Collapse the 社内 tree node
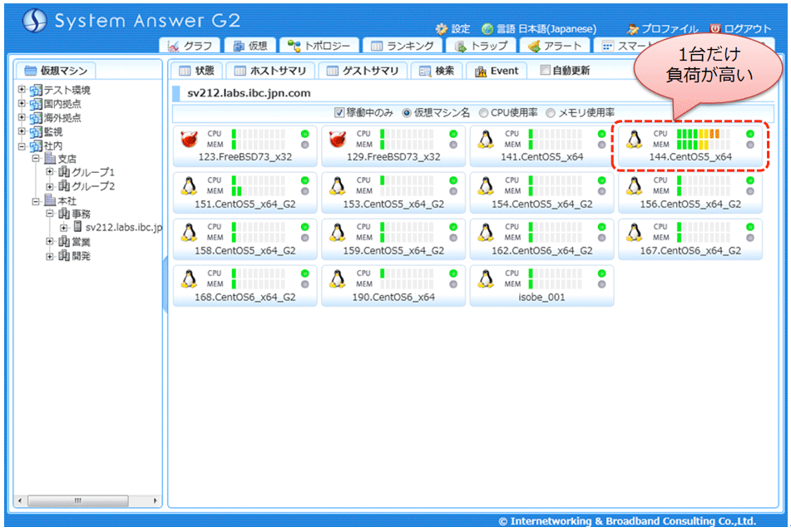This screenshot has height=532, width=791. click(x=22, y=146)
